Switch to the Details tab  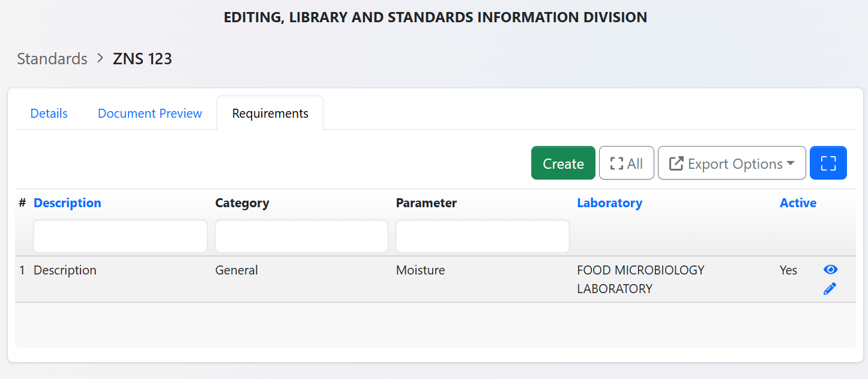pos(49,114)
